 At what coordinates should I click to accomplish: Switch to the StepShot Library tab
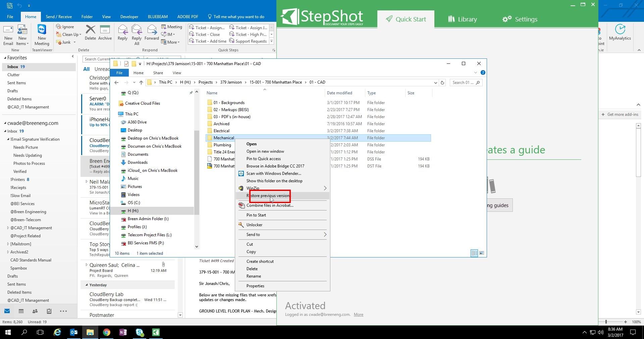[x=462, y=19]
